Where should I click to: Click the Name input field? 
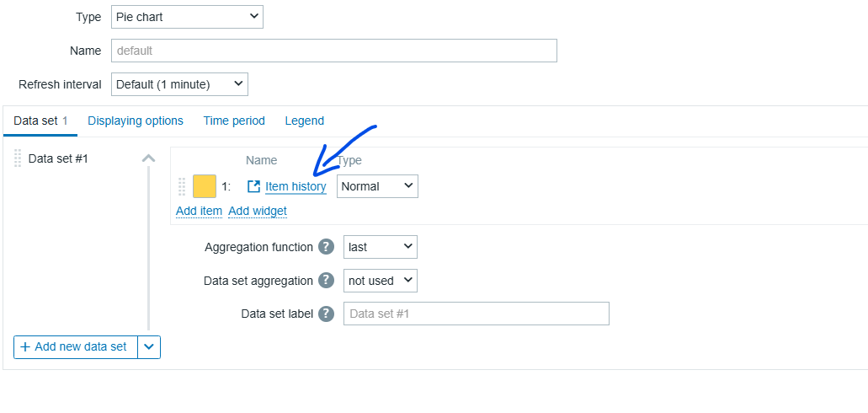(333, 51)
